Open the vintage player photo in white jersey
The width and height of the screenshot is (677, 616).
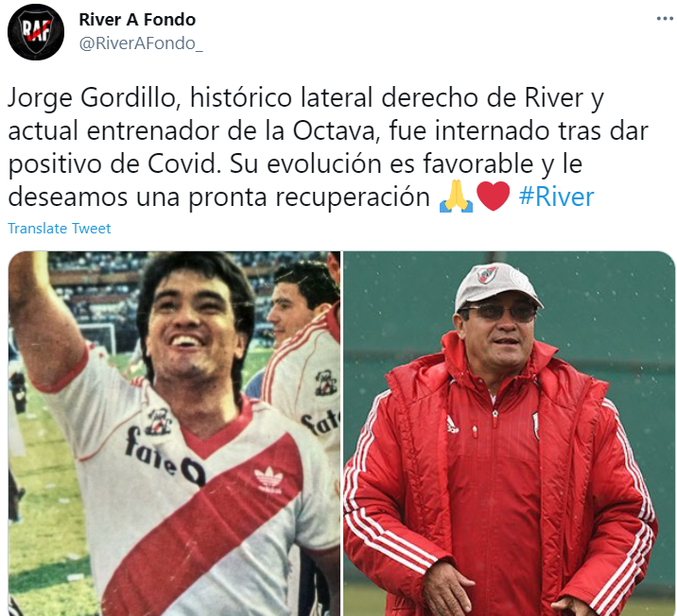[174, 433]
